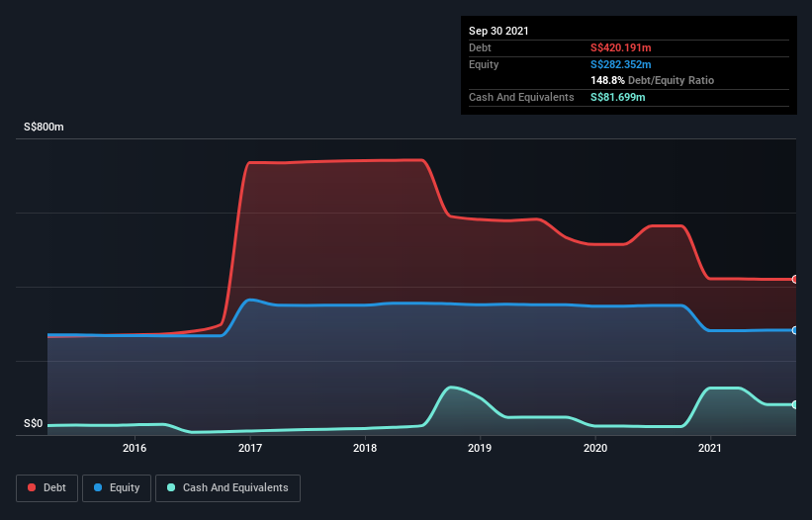Click the 2020 x-axis label
The image size is (812, 520).
click(x=595, y=448)
